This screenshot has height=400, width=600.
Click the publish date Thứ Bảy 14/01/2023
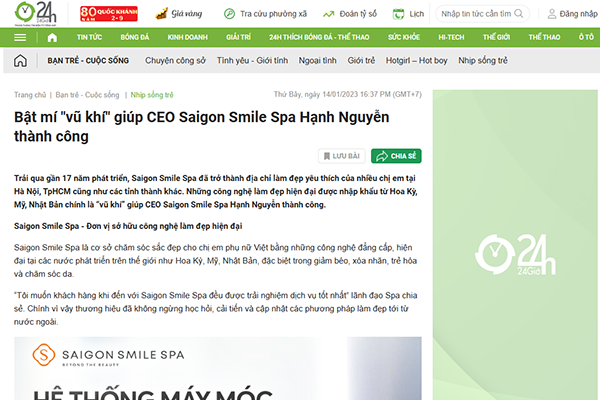click(x=347, y=95)
